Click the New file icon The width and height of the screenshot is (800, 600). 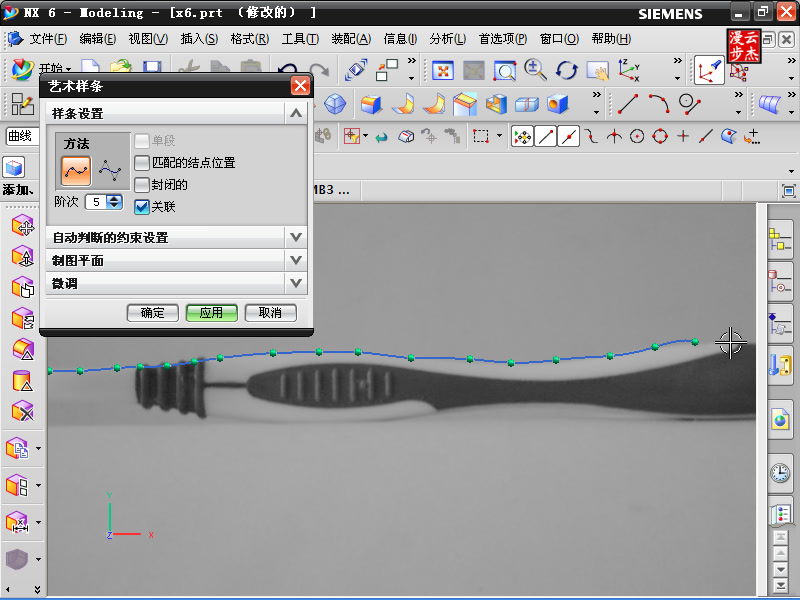click(x=90, y=66)
